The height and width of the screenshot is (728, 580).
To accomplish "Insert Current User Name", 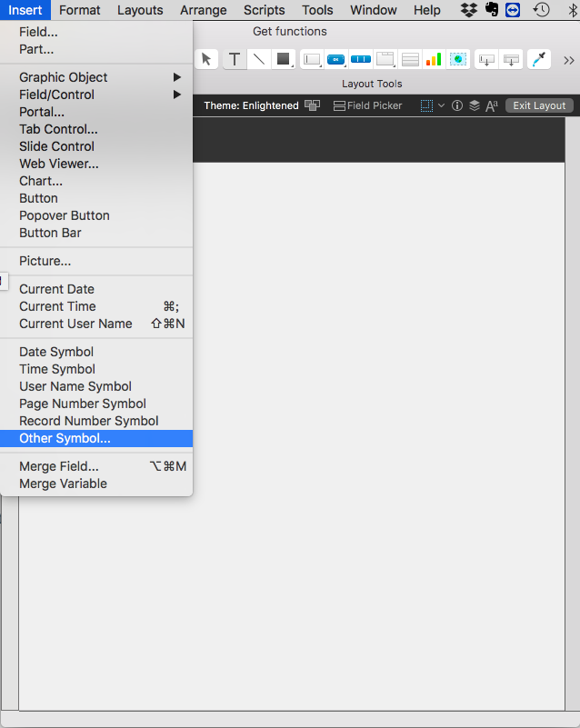I will [96, 324].
